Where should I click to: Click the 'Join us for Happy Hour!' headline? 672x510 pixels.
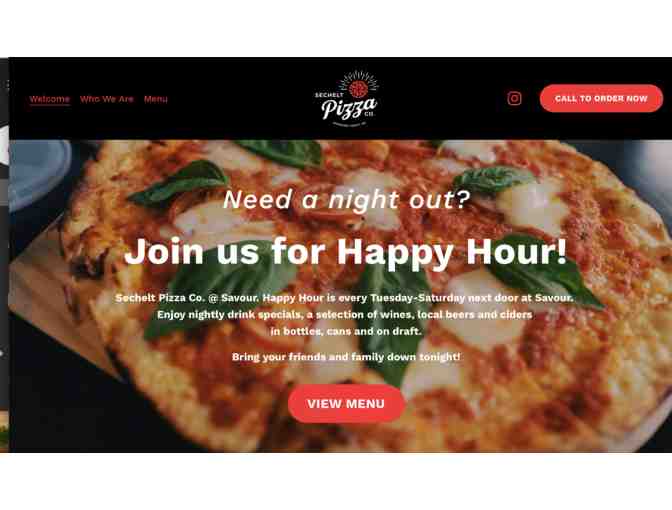click(x=345, y=252)
